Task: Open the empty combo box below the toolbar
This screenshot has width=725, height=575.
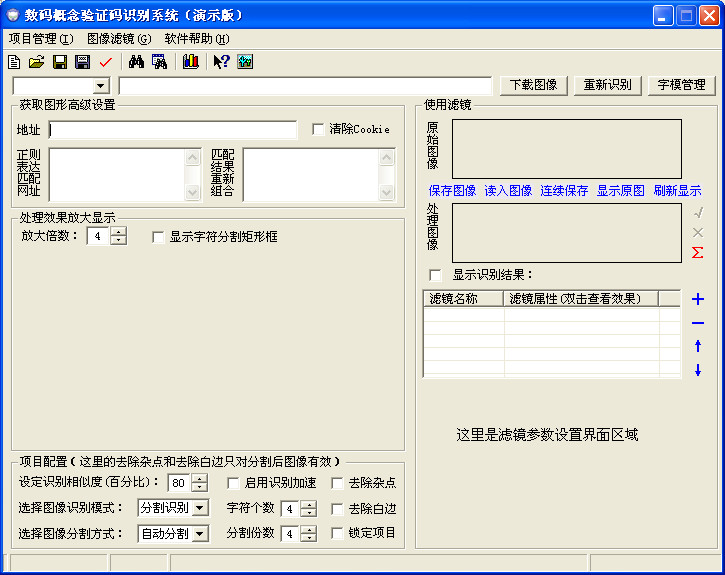Action: (100, 86)
